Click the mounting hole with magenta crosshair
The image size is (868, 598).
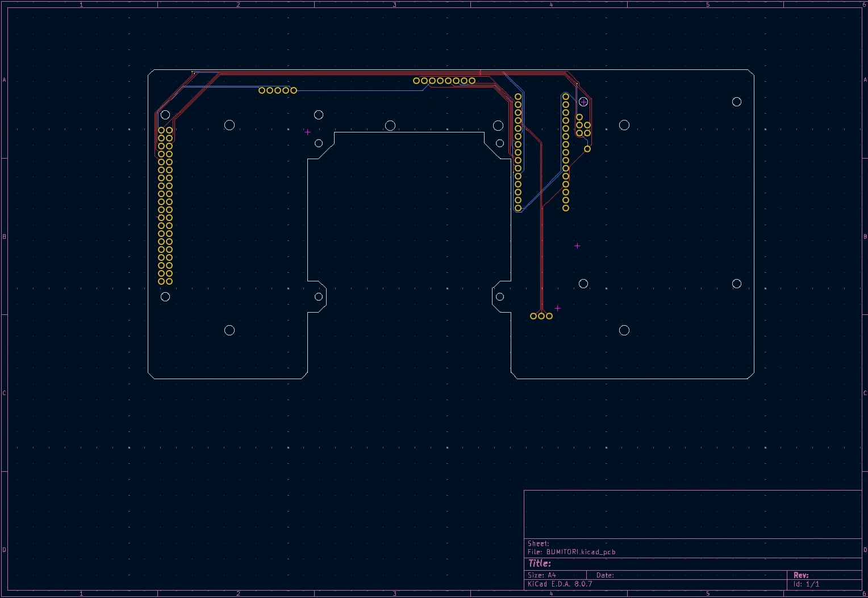[583, 102]
